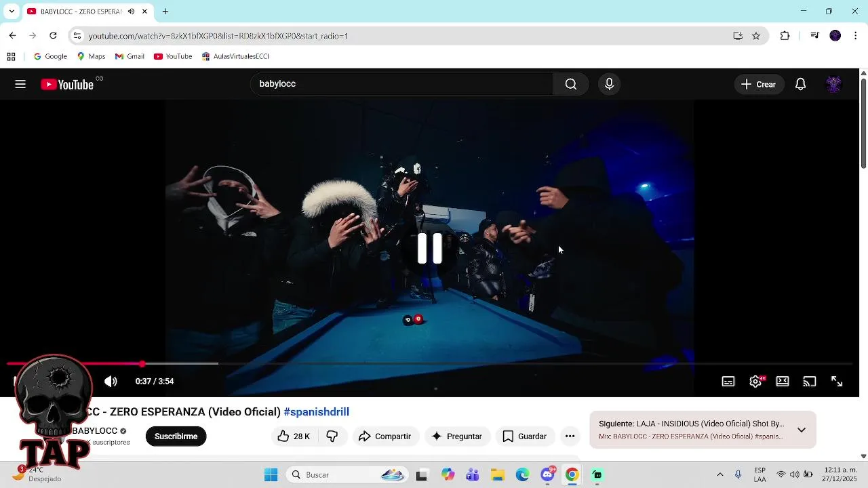Go back in browser history
Image resolution: width=868 pixels, height=488 pixels.
click(x=12, y=36)
